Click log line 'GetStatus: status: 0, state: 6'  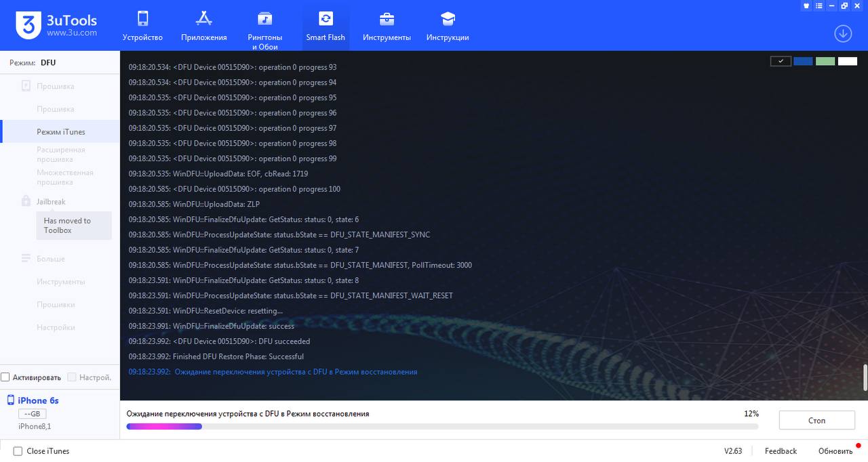[x=243, y=219]
